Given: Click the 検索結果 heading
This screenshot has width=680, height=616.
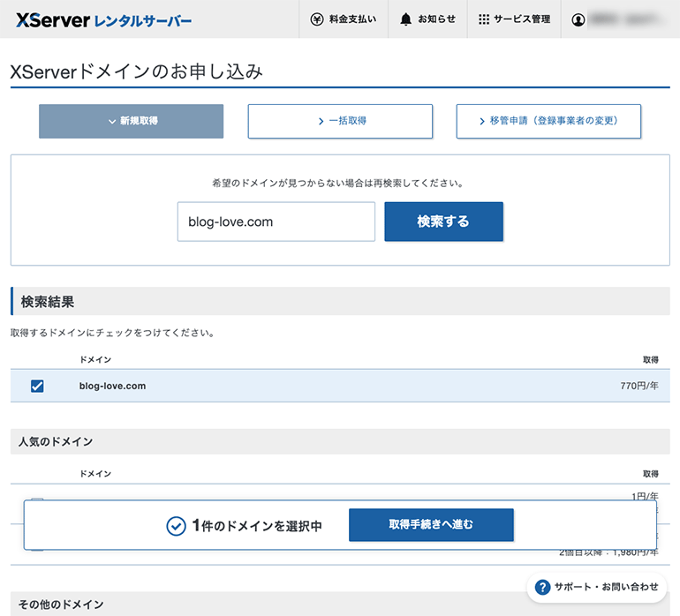Looking at the screenshot, I should pyautogui.click(x=48, y=301).
